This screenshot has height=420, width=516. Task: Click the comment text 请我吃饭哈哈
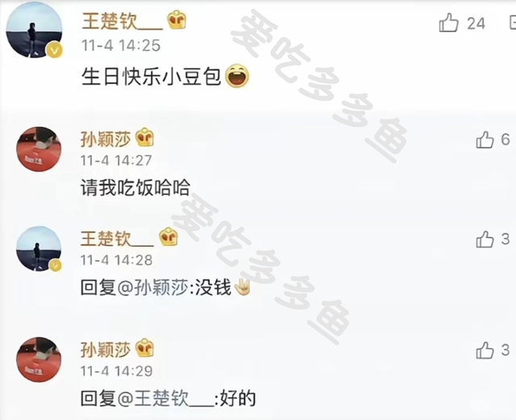tap(135, 188)
